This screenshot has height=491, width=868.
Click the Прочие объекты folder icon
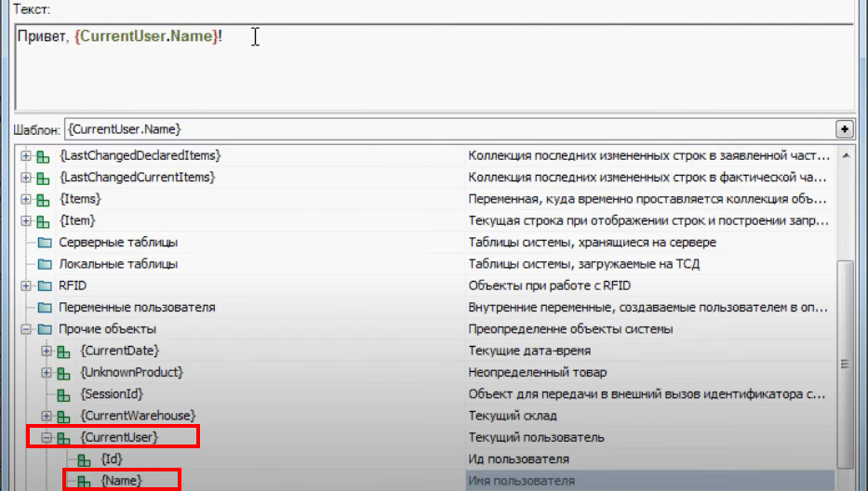coord(45,329)
